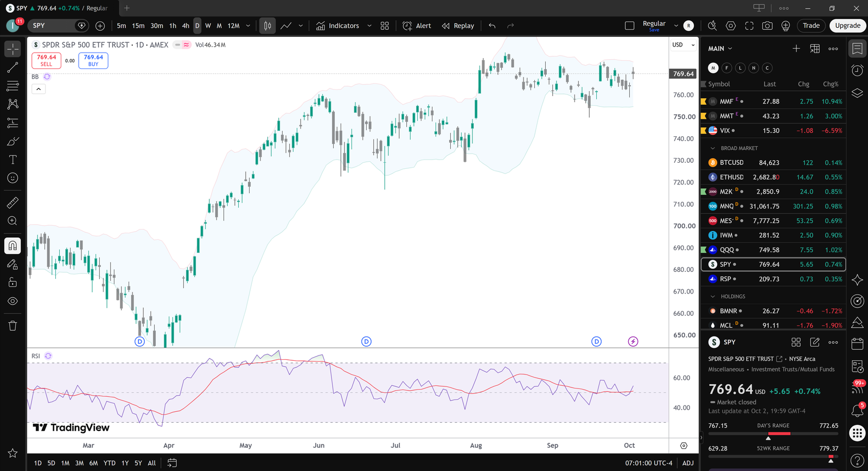
Task: Click the trash remove objects icon
Action: (12, 326)
